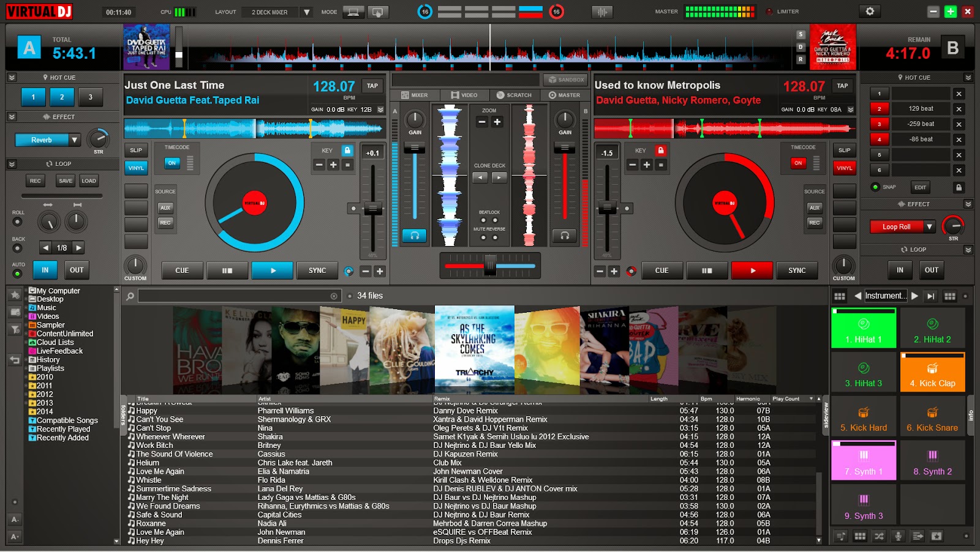Viewport: 980px width, 552px height.
Task: Click the CUE button on deck B
Action: click(x=662, y=270)
